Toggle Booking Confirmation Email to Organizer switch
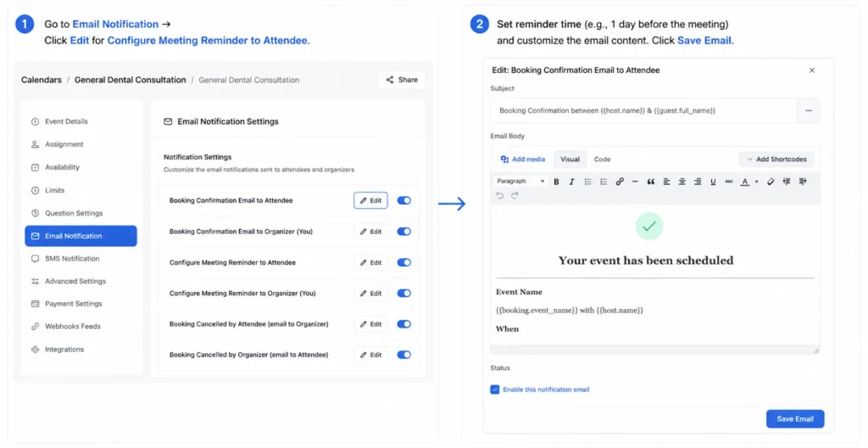Screen dimensions: 868x448 404,232
